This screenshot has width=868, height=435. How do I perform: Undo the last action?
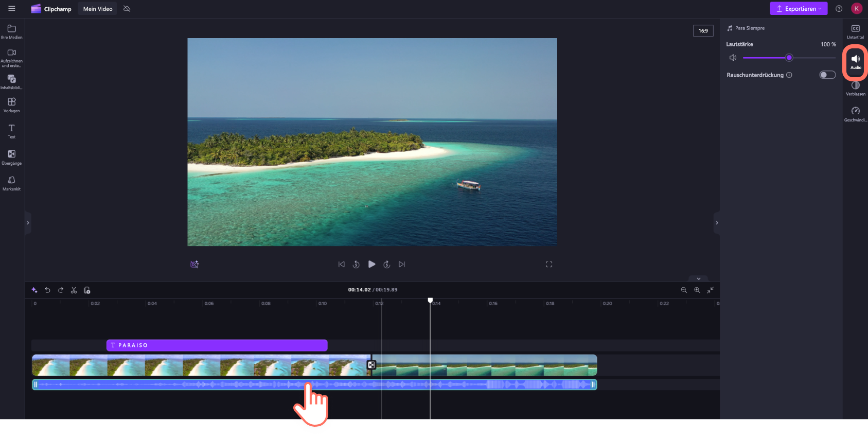coord(47,290)
